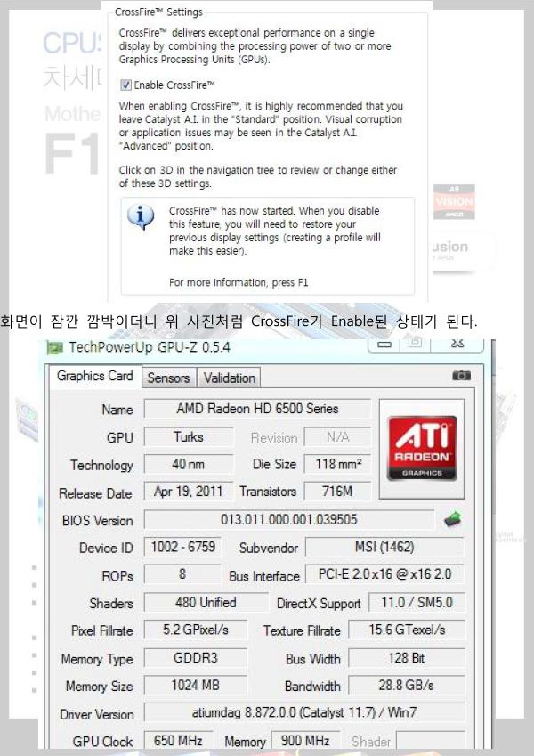Click the Texture Fillrate value 15.6 GTexel/s
Screen dimensions: 534x756
point(407,630)
